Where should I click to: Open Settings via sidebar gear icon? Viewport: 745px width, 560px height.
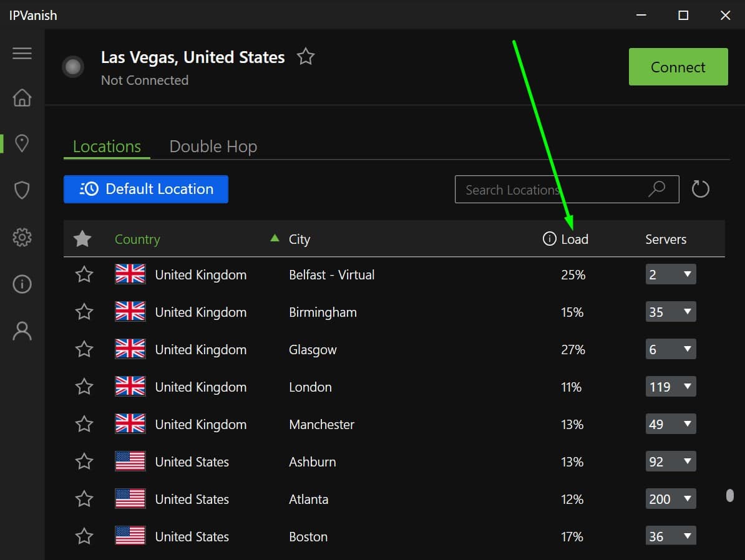pyautogui.click(x=22, y=236)
